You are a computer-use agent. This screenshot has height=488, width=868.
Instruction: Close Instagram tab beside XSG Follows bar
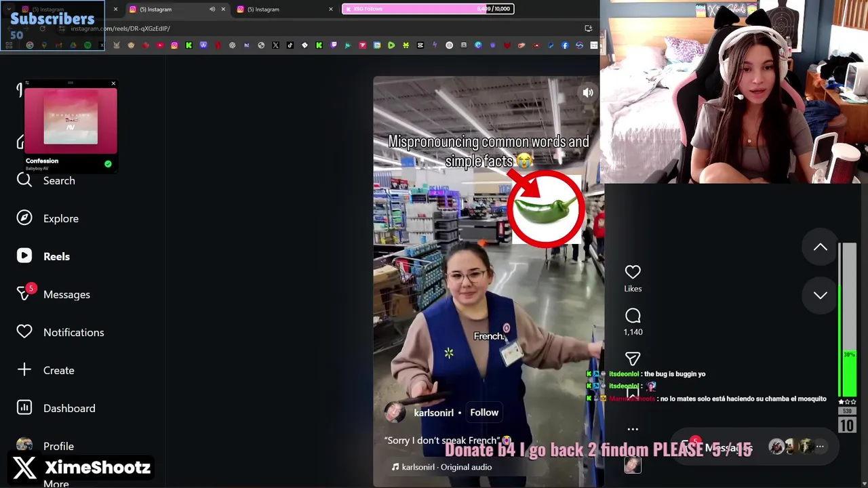point(331,9)
